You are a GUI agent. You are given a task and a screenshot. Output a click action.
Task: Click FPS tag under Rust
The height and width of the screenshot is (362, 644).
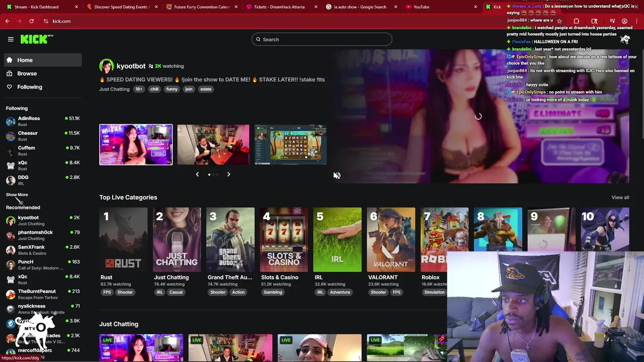click(x=107, y=292)
